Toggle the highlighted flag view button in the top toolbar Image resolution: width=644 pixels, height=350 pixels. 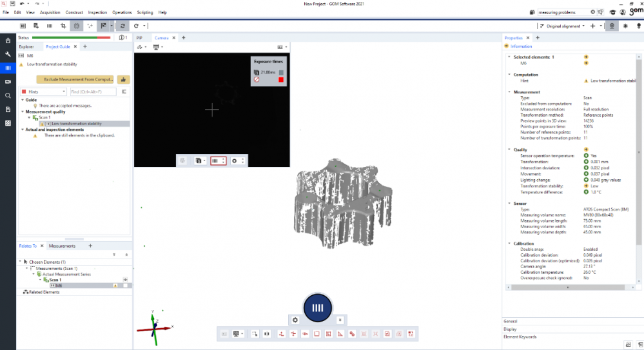coord(103,26)
